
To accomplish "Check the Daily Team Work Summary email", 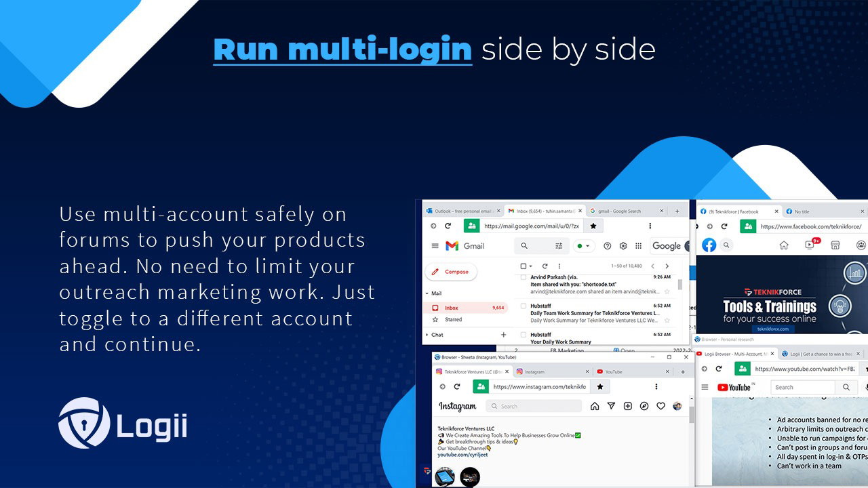I will point(523,306).
